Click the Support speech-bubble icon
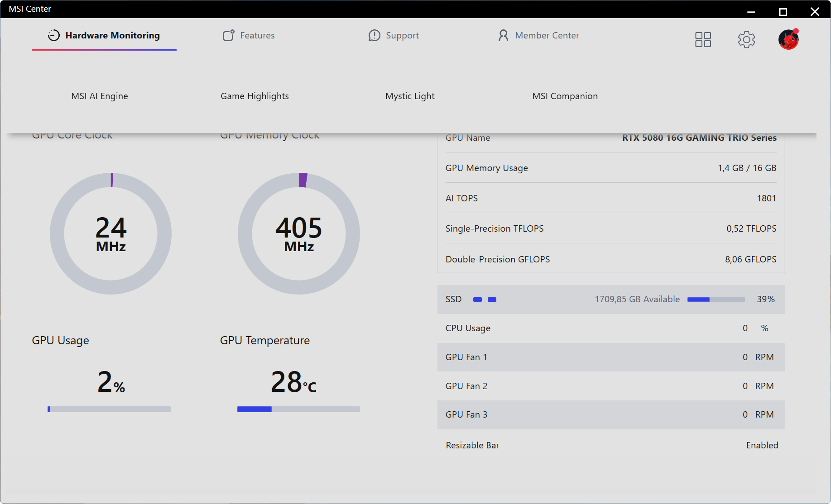831x504 pixels. [374, 35]
